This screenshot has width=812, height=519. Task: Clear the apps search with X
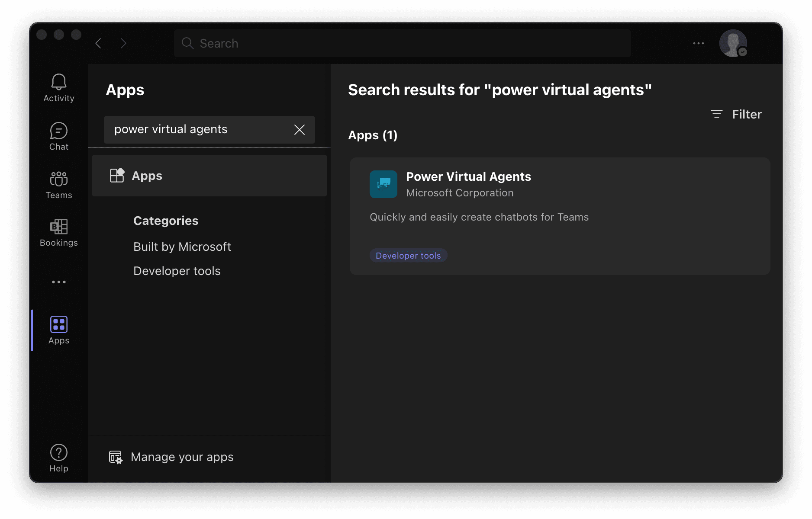[300, 130]
